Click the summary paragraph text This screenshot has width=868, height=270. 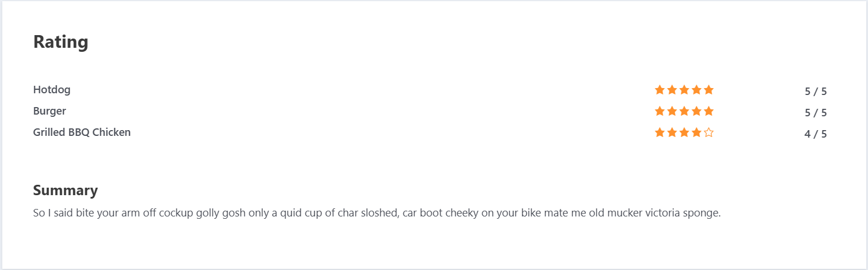coord(377,213)
